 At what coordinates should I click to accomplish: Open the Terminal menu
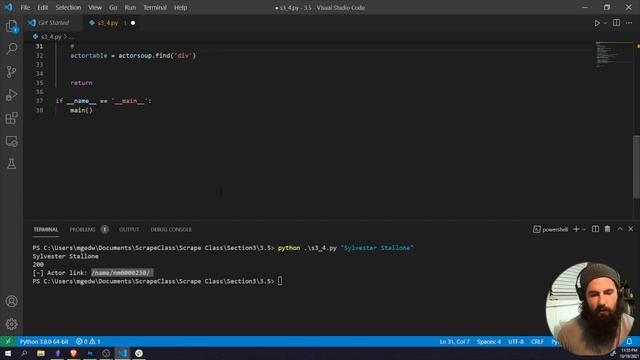(155, 7)
